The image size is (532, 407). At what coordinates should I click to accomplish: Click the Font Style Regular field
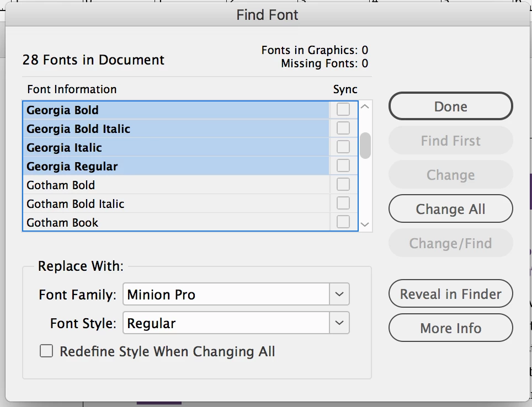[226, 323]
